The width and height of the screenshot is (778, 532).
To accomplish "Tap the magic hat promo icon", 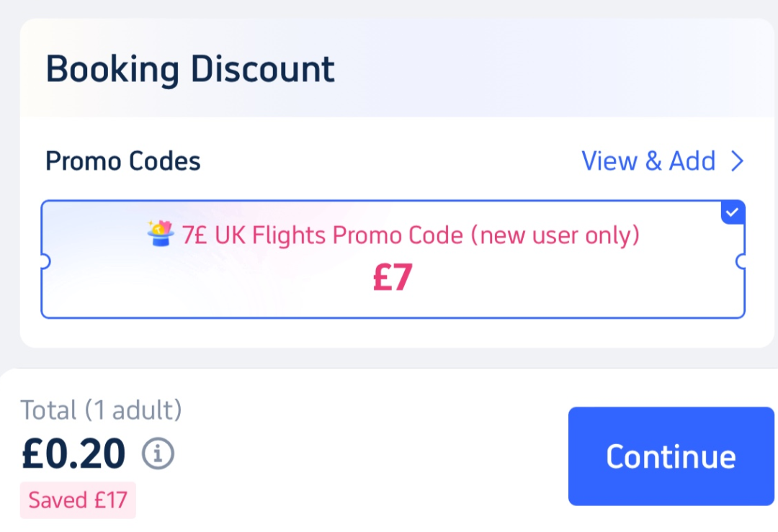I will click(160, 234).
